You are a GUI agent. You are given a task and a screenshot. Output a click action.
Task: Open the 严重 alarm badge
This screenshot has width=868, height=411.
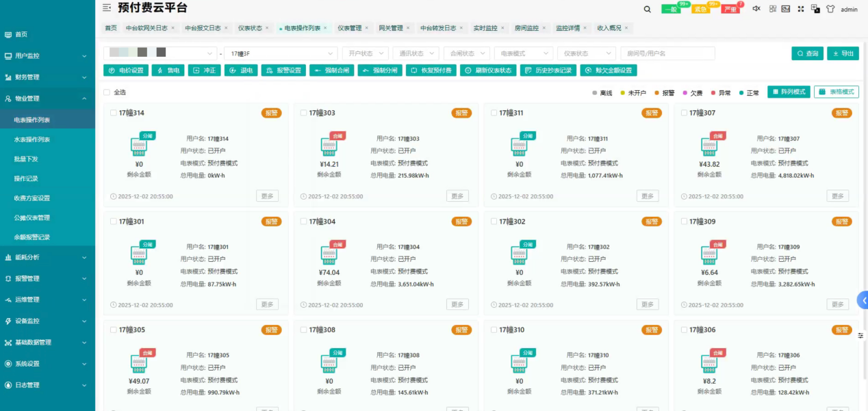[730, 10]
